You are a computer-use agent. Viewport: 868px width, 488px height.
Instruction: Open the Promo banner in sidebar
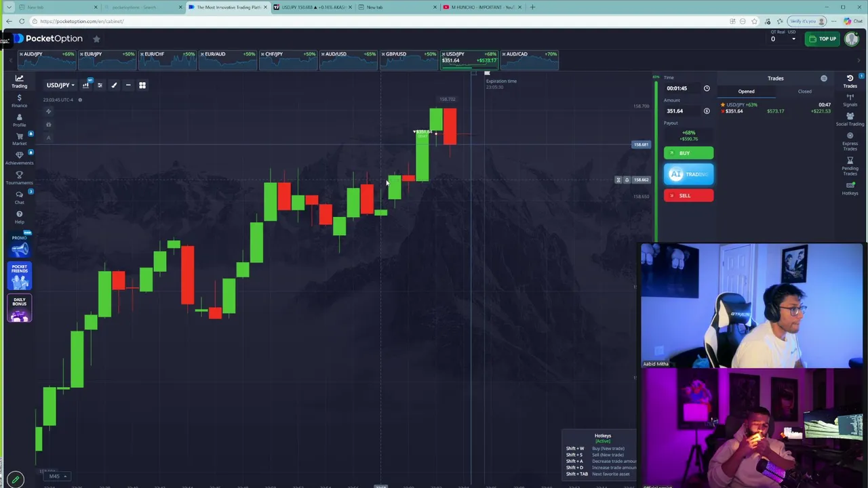19,245
